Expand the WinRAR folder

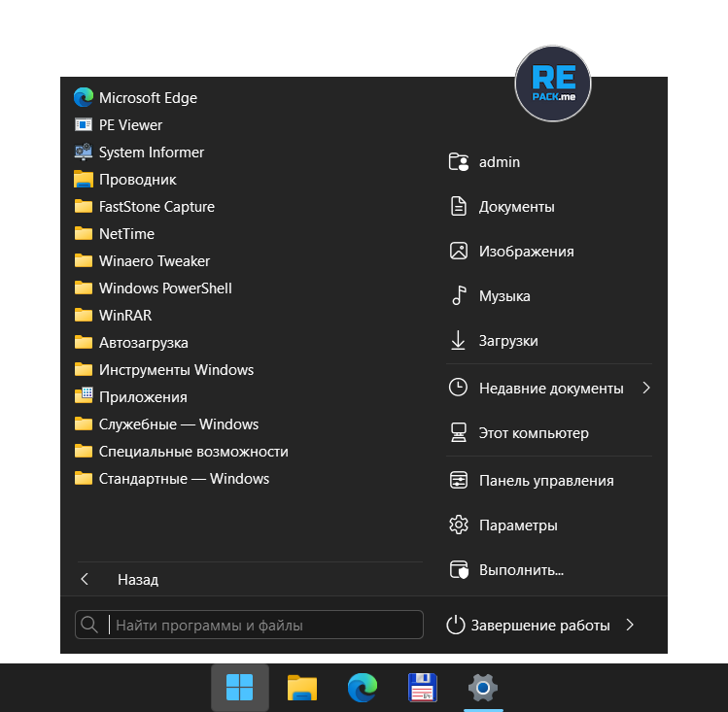(124, 316)
